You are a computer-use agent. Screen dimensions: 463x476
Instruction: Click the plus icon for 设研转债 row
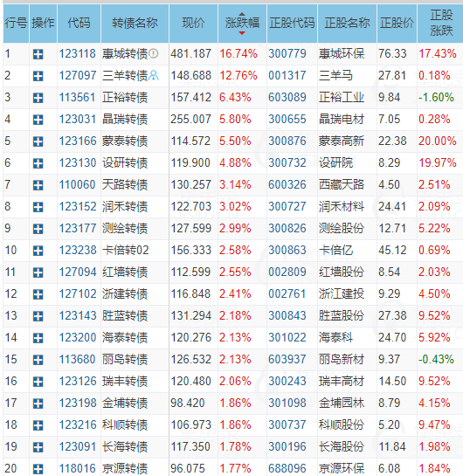click(x=38, y=163)
